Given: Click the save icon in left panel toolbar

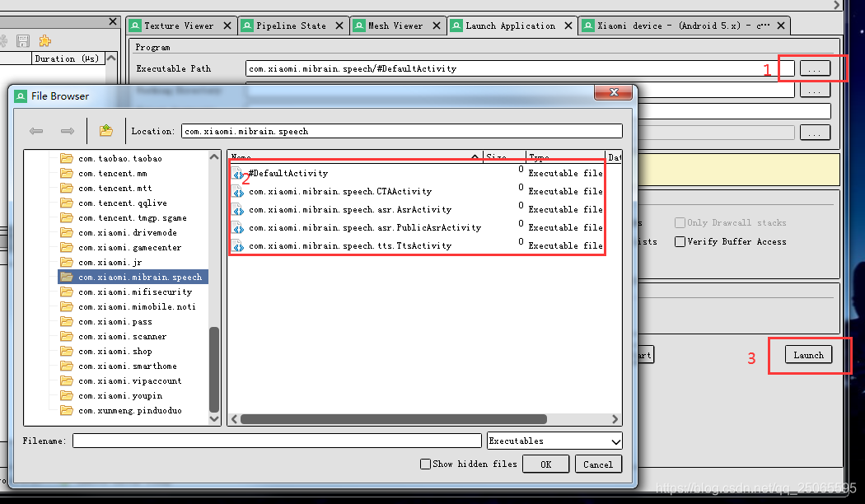Looking at the screenshot, I should [23, 41].
